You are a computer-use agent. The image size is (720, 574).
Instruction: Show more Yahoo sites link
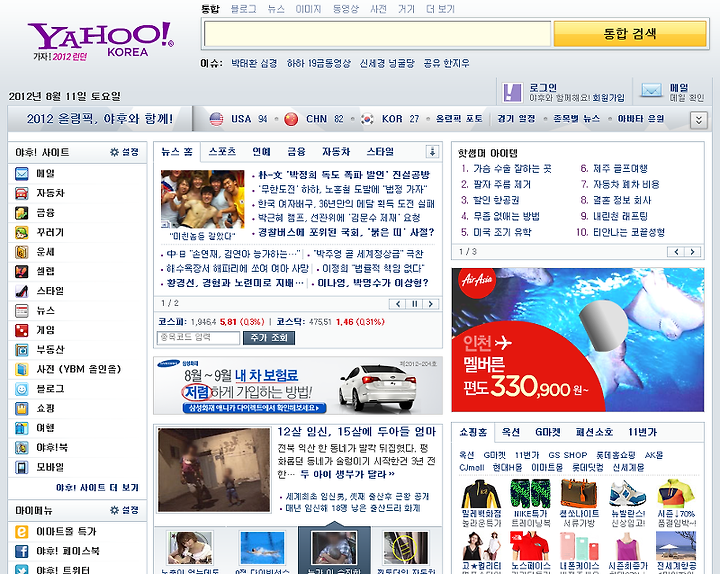coord(97,488)
